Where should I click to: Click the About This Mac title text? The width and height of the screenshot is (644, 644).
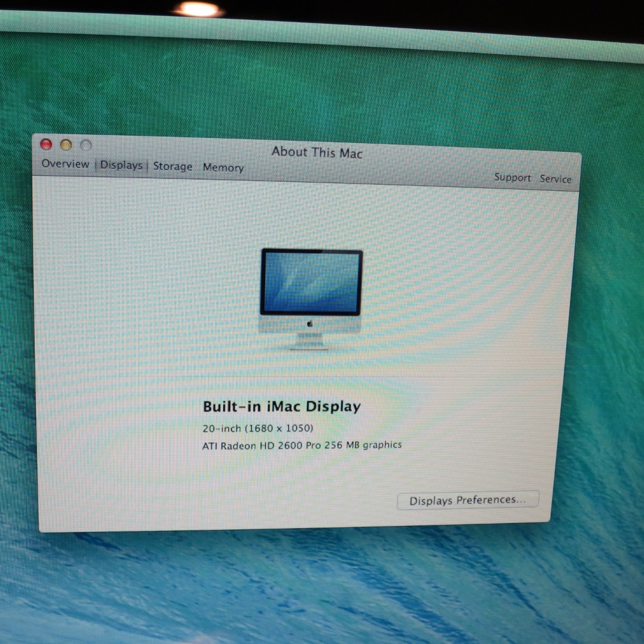(x=317, y=152)
